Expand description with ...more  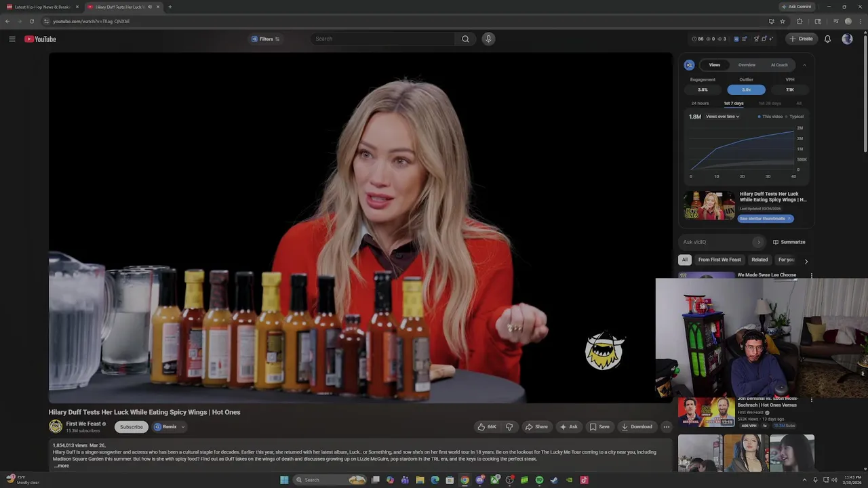tap(61, 466)
